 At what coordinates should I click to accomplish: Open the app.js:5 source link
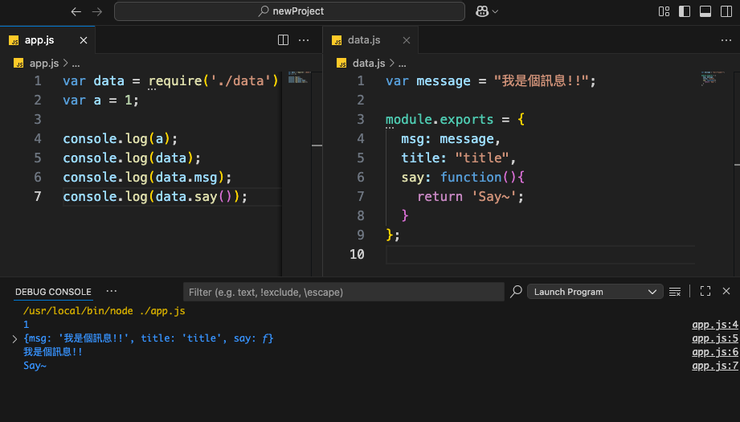pyautogui.click(x=714, y=339)
